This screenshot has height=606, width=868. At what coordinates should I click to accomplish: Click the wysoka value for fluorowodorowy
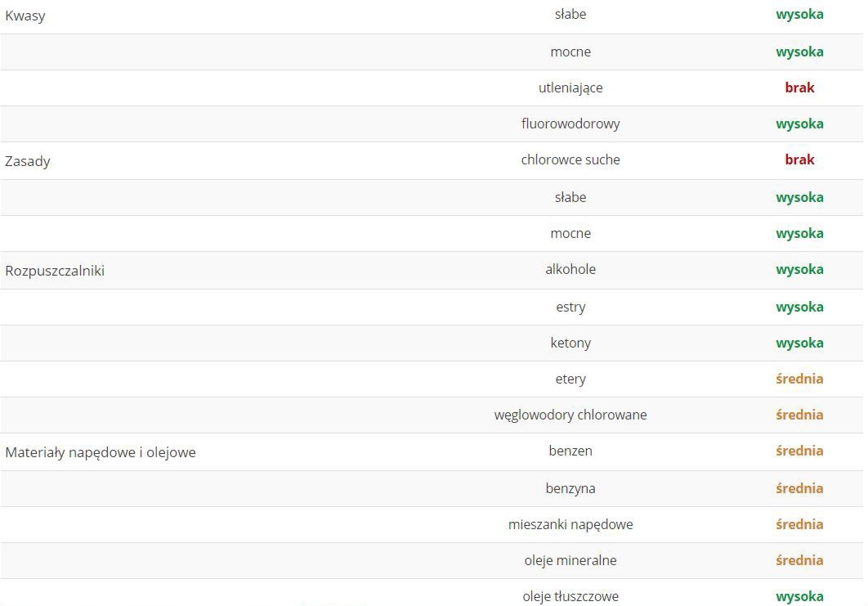[799, 123]
